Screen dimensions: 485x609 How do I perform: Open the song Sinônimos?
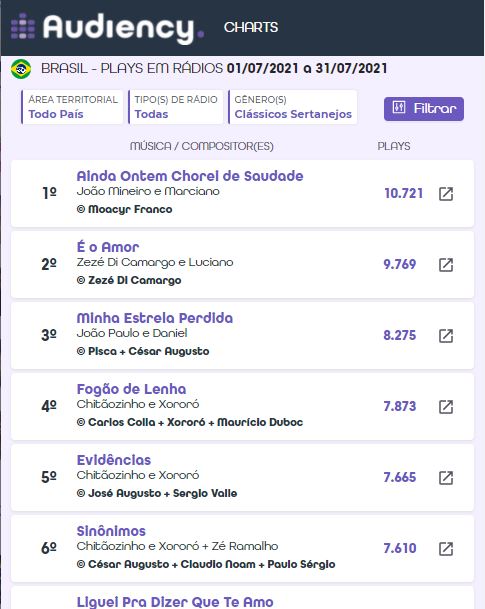tap(111, 531)
